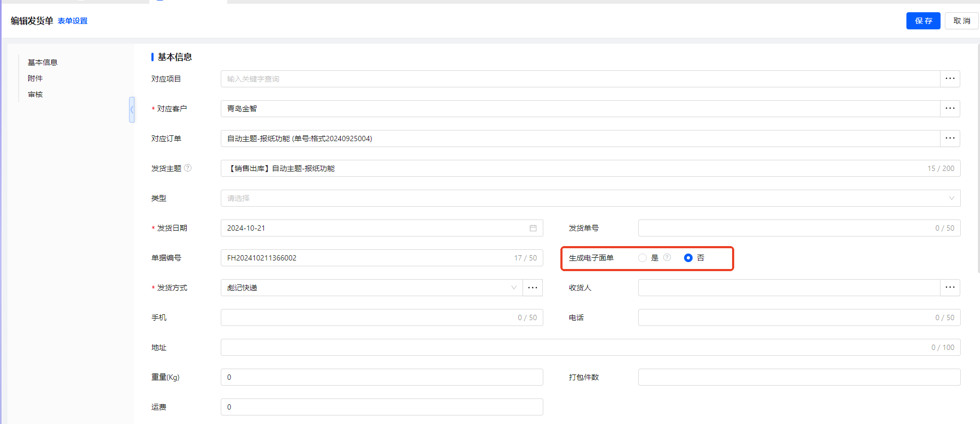Click the 取消 button
The width and height of the screenshot is (980, 424).
click(961, 21)
